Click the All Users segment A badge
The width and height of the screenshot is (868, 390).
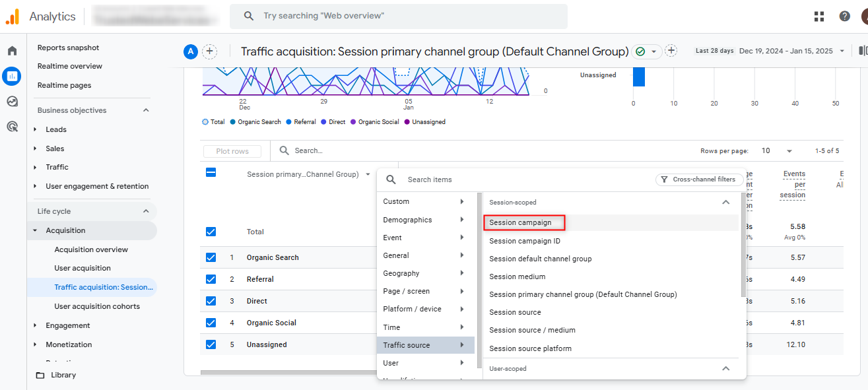(x=191, y=51)
